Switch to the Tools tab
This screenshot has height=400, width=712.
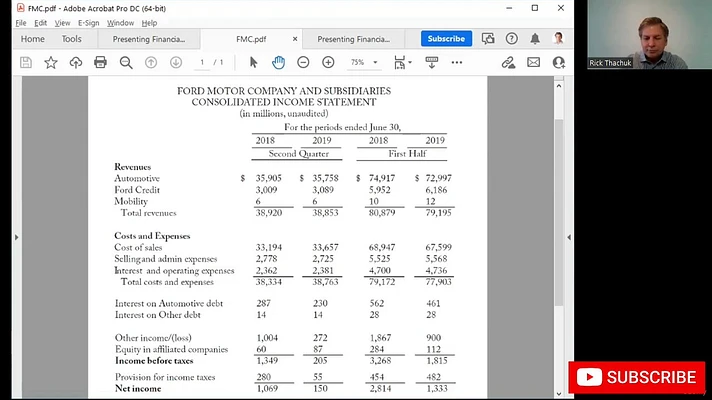pos(72,39)
